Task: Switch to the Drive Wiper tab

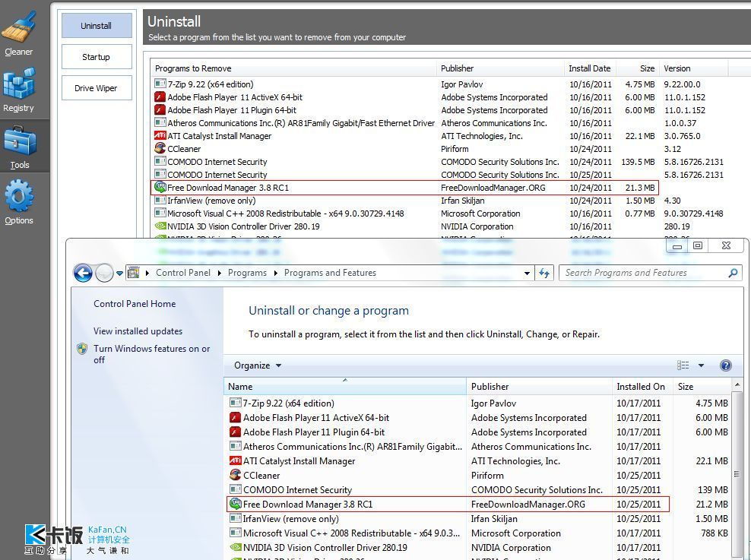Action: pyautogui.click(x=97, y=88)
